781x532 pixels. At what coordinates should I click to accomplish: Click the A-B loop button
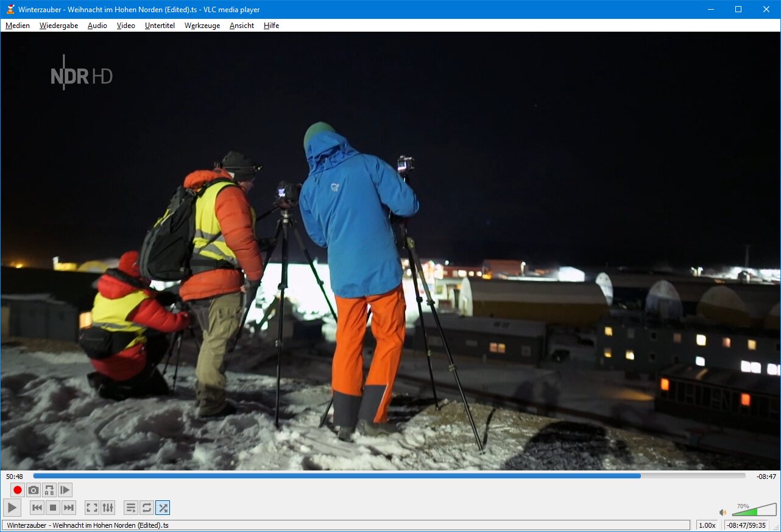(x=49, y=490)
